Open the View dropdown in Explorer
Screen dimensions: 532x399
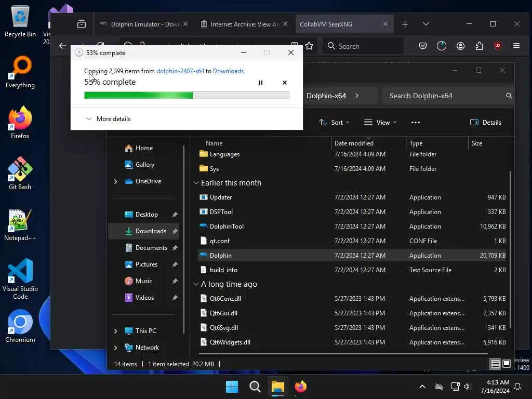click(x=380, y=123)
